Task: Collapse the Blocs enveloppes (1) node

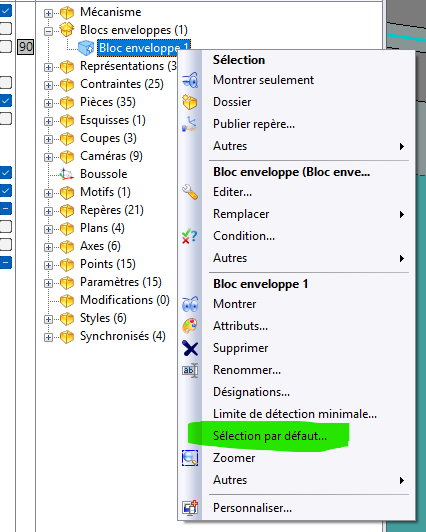Action: pyautogui.click(x=48, y=31)
